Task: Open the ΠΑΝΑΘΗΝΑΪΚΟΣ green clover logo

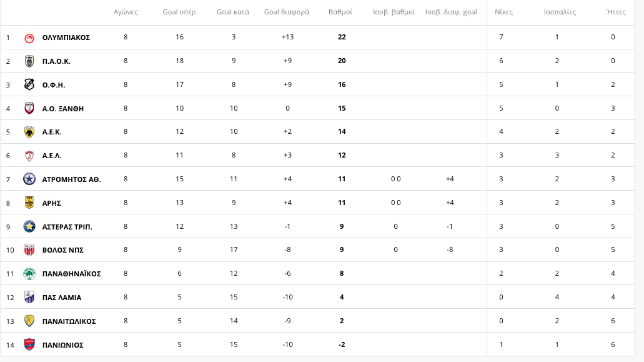Action: click(29, 274)
